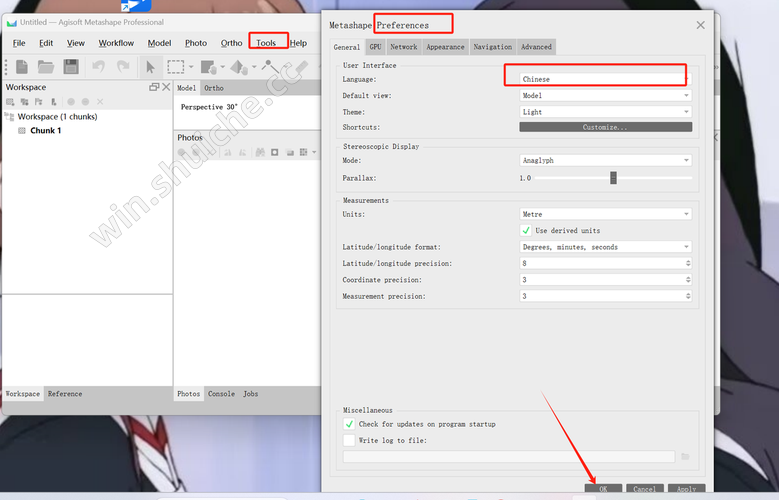This screenshot has height=500, width=779.
Task: Toggle Check for updates on program startup
Action: pos(349,424)
